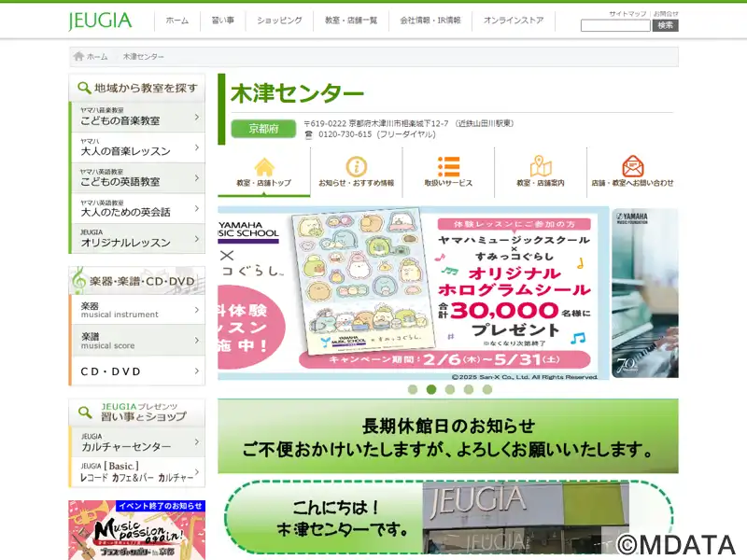The width and height of the screenshot is (747, 560).
Task: Open the 教室・店舗一覧 menu item
Action: click(x=351, y=21)
